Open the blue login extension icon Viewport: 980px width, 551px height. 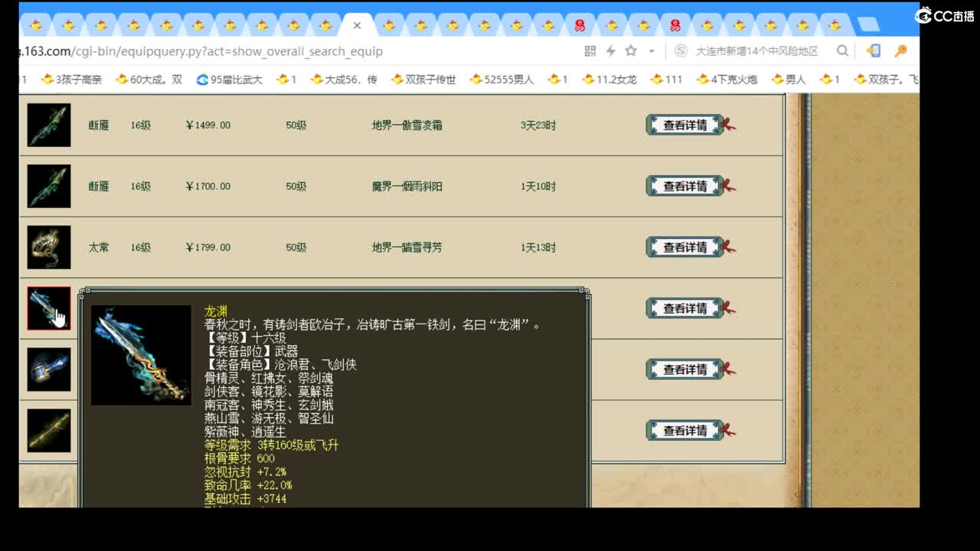click(874, 51)
